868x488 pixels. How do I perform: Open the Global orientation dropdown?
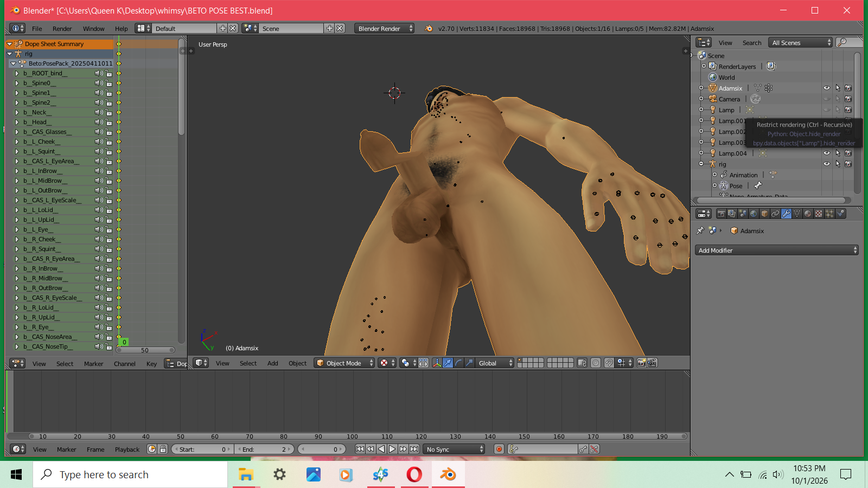tap(494, 363)
